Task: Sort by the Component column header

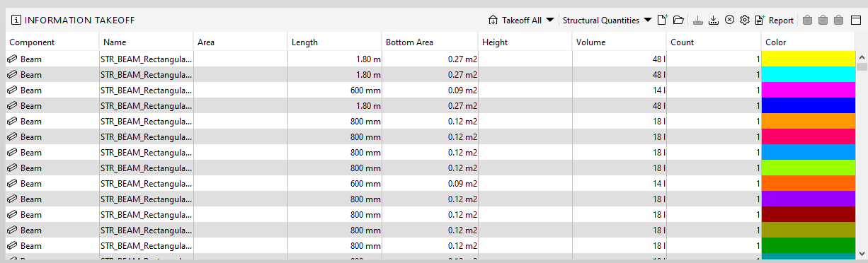Action: 52,42
